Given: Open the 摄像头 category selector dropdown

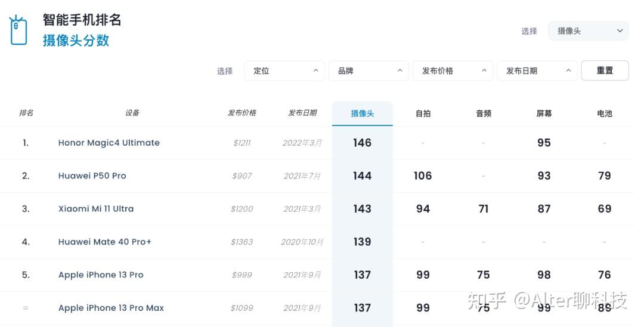Looking at the screenshot, I should pos(588,31).
